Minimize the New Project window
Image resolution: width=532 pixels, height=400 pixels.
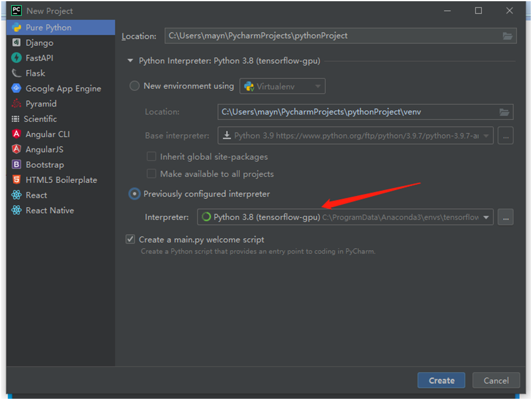(x=447, y=10)
